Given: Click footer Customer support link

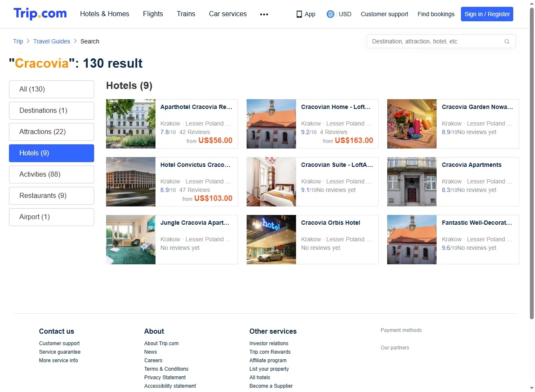Looking at the screenshot, I should [59, 343].
